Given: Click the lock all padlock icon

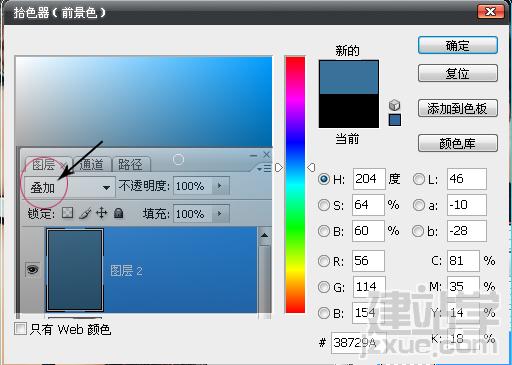Looking at the screenshot, I should (118, 213).
